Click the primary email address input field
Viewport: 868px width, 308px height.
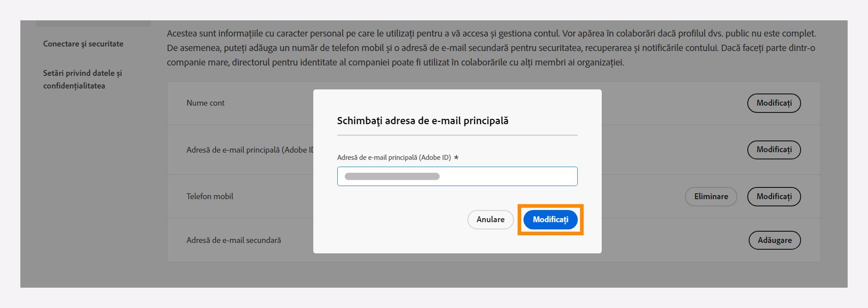click(x=457, y=176)
